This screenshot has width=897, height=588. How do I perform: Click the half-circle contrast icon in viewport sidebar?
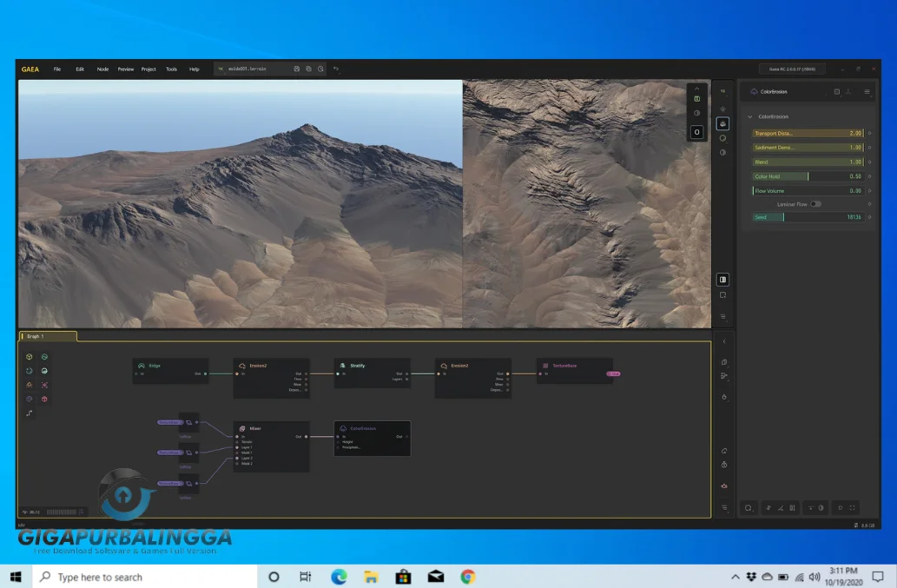(x=723, y=152)
